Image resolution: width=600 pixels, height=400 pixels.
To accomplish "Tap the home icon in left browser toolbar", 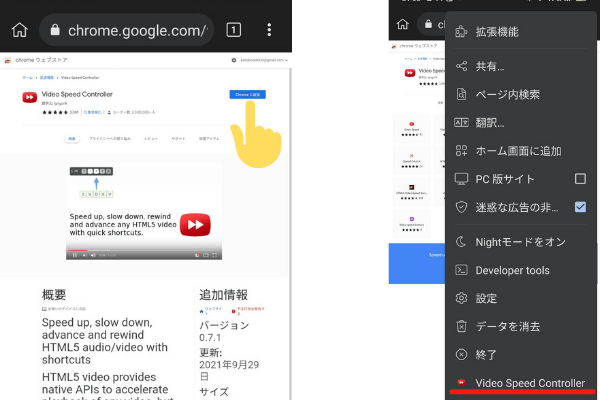I will [x=20, y=30].
